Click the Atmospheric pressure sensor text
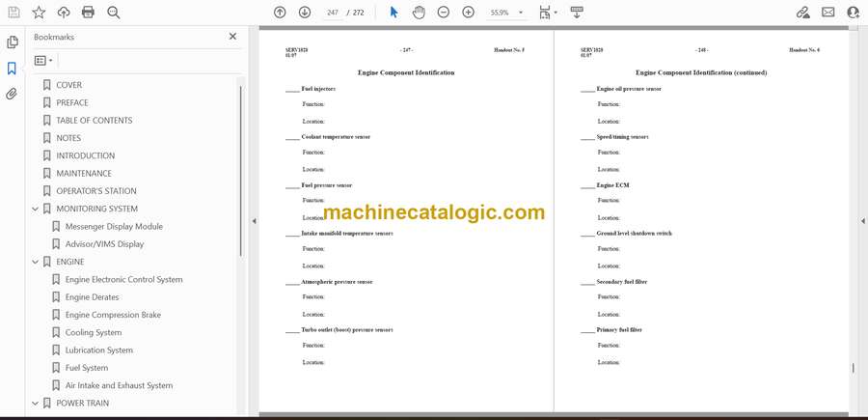Image resolution: width=868 pixels, height=420 pixels. [x=338, y=282]
